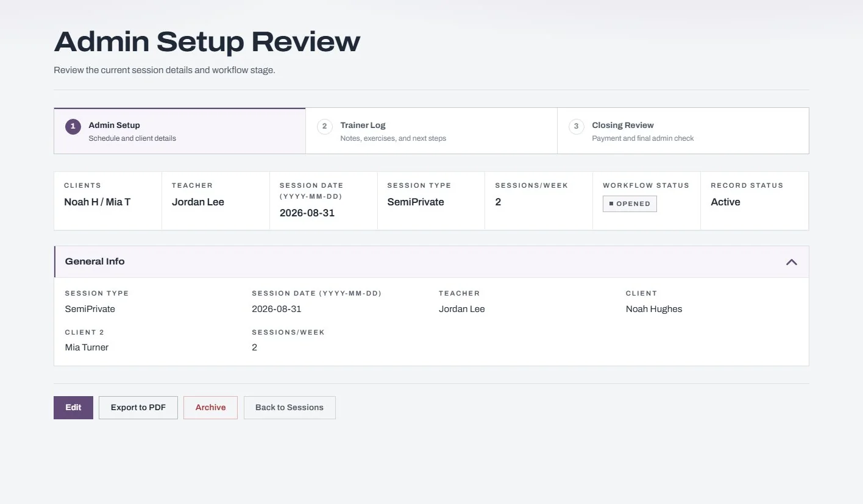Click the CLIENT 2 field label
Viewport: 863px width, 504px height.
(x=85, y=332)
